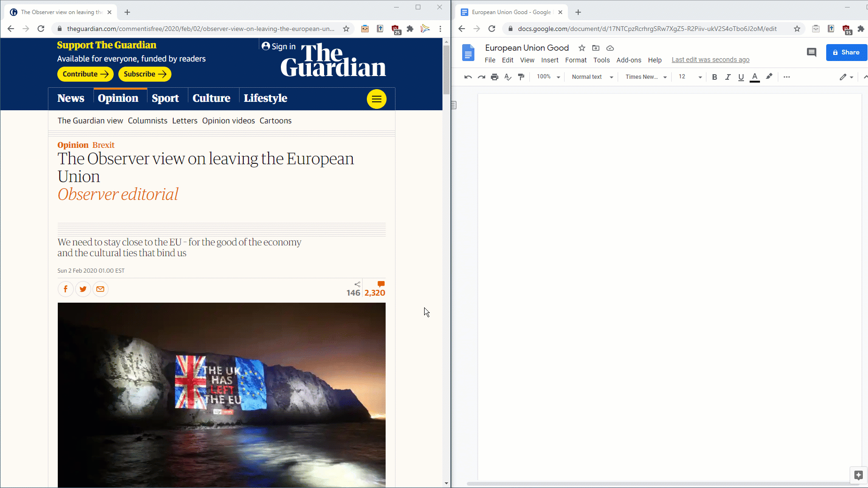868x488 pixels.
Task: Toggle underline formatting in Docs
Action: [x=741, y=77]
